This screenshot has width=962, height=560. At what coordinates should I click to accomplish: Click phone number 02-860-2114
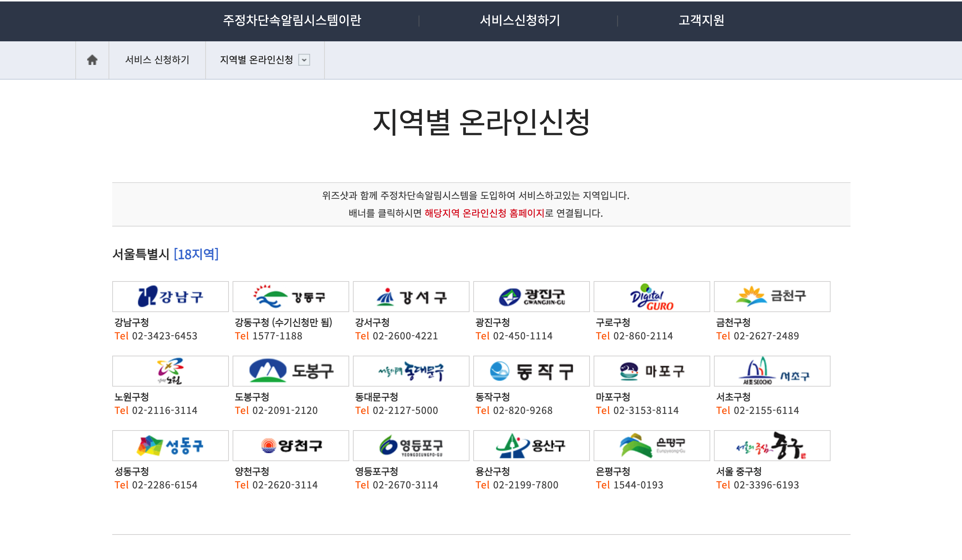coord(643,336)
